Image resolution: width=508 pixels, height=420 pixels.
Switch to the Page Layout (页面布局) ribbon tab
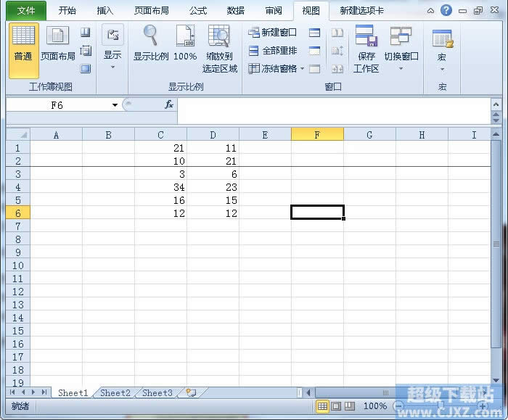tap(152, 11)
